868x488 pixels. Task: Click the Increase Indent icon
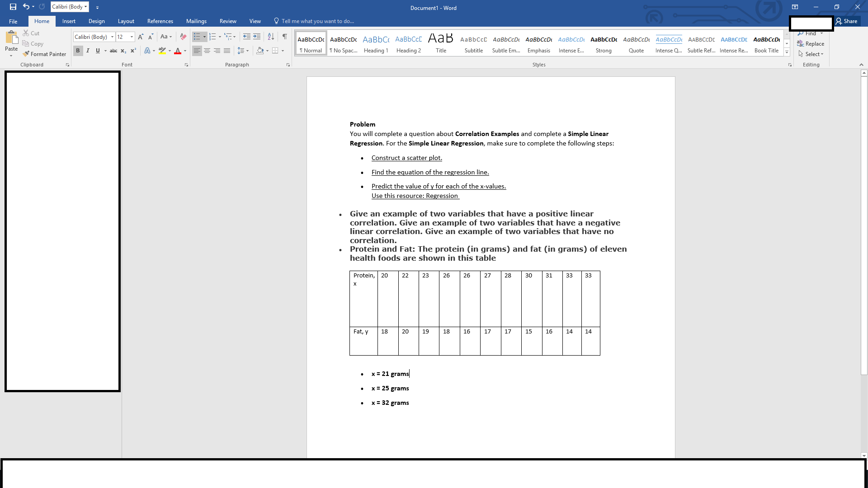(x=257, y=37)
